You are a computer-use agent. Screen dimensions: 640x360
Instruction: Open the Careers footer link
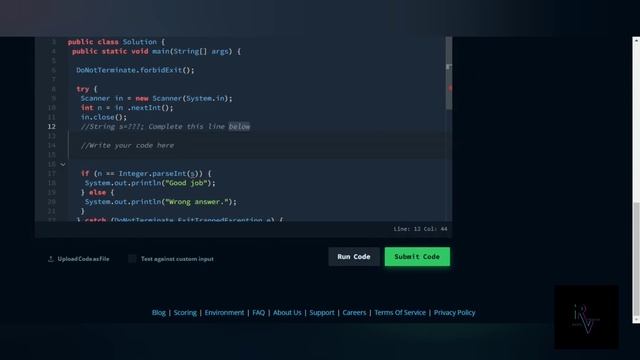click(x=354, y=313)
